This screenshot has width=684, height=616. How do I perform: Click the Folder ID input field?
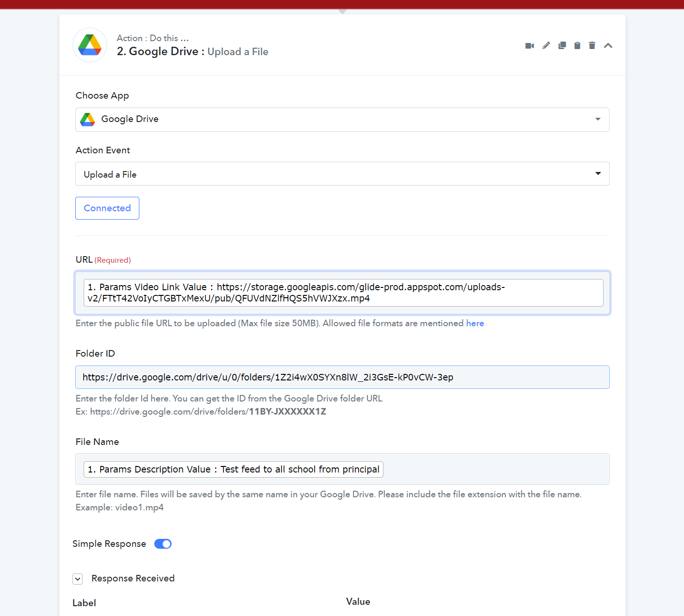342,377
